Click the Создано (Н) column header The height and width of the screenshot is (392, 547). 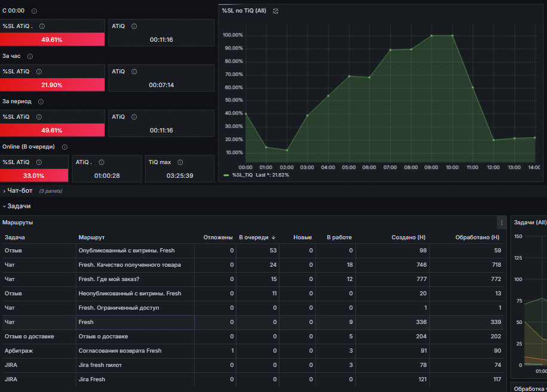(x=408, y=237)
